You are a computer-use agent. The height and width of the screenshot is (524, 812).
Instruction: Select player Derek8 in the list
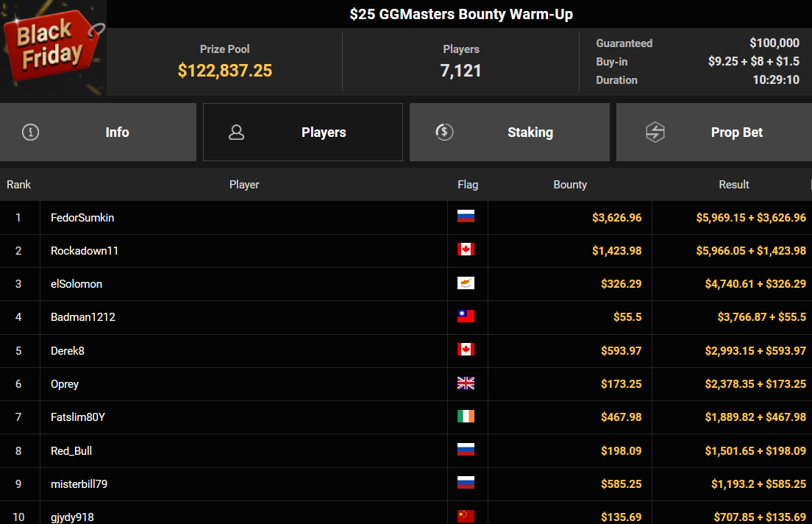pos(68,350)
